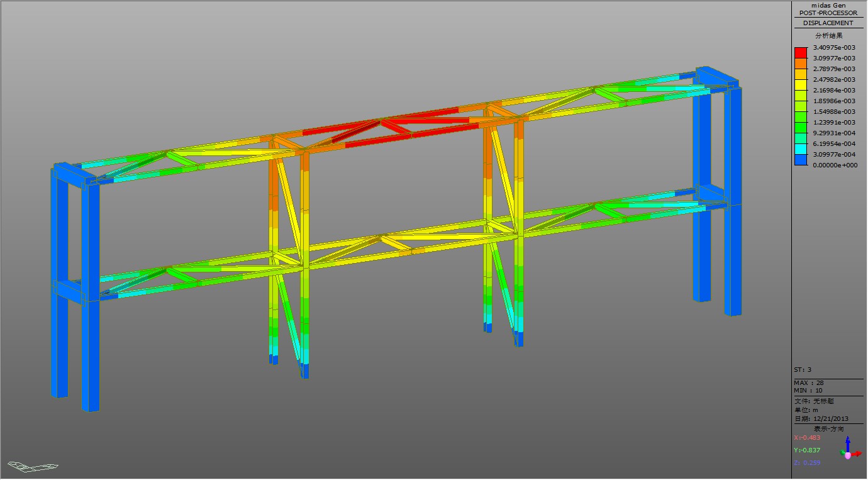Click the 3.40975e-003 maximum legend value
The width and height of the screenshot is (868, 480).
pyautogui.click(x=834, y=48)
